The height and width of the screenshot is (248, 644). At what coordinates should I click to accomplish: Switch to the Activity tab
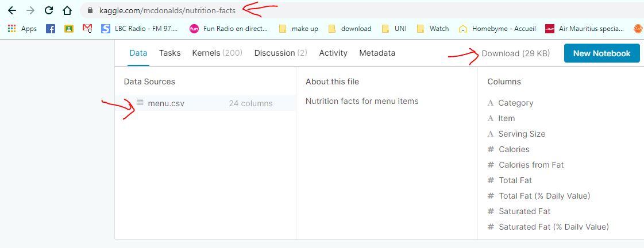click(x=333, y=53)
